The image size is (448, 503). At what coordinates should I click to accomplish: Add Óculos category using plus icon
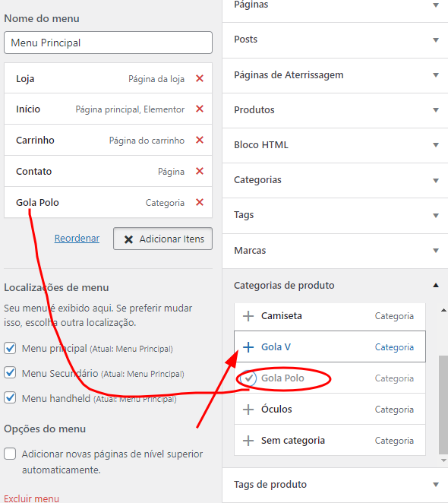[x=248, y=410]
